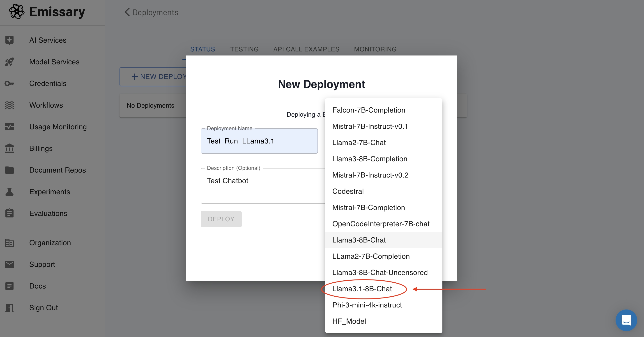Click the No Deployments text
The width and height of the screenshot is (644, 337).
click(150, 106)
